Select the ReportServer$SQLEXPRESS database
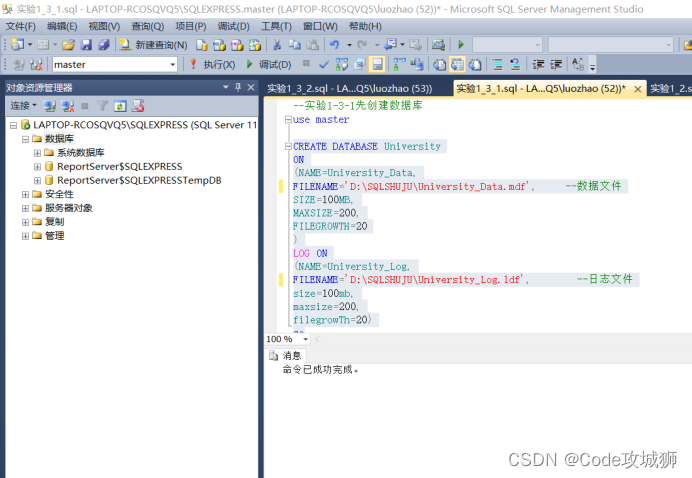Screen dimensions: 692x478 (120, 167)
